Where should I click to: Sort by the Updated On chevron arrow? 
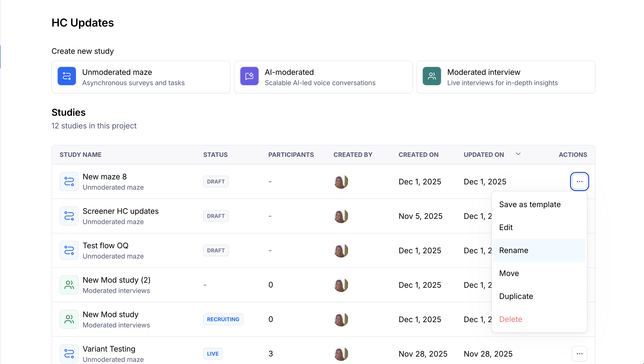518,154
